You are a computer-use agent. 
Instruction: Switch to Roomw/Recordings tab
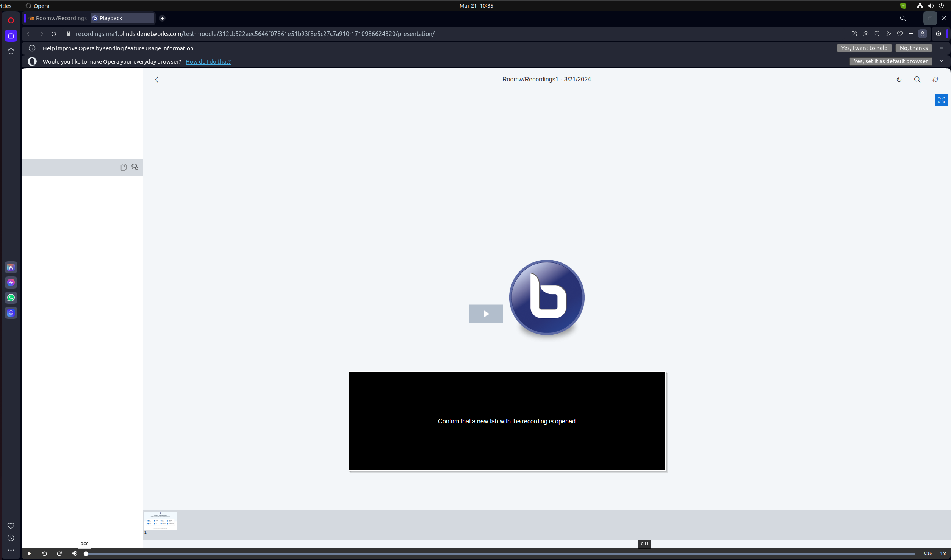click(x=58, y=18)
